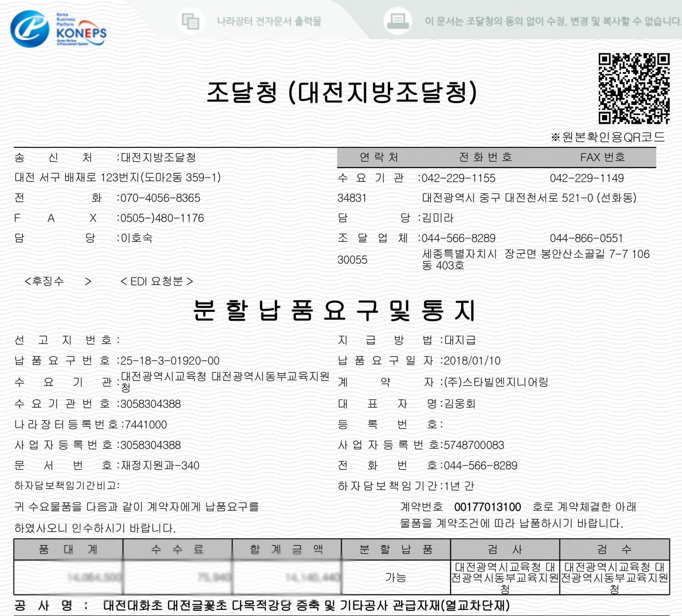
Task: Click the QR code image
Action: (634, 89)
